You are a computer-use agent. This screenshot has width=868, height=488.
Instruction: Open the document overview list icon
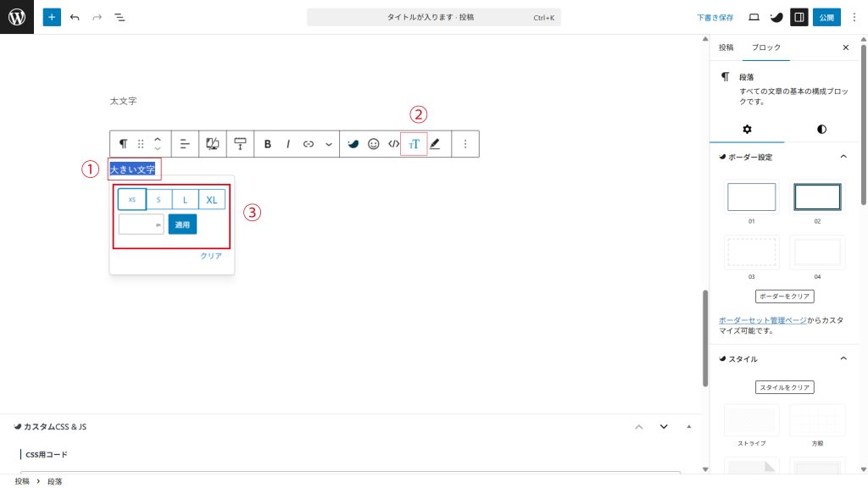point(119,17)
